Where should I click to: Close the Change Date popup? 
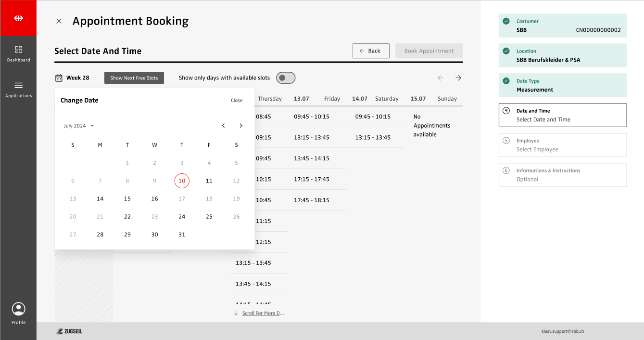[237, 101]
